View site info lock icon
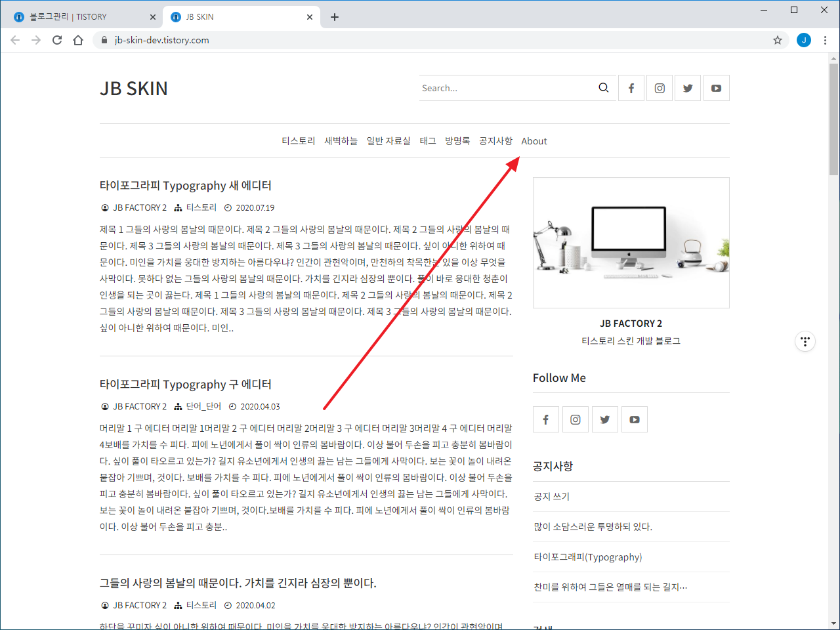The height and width of the screenshot is (630, 840). tap(104, 40)
